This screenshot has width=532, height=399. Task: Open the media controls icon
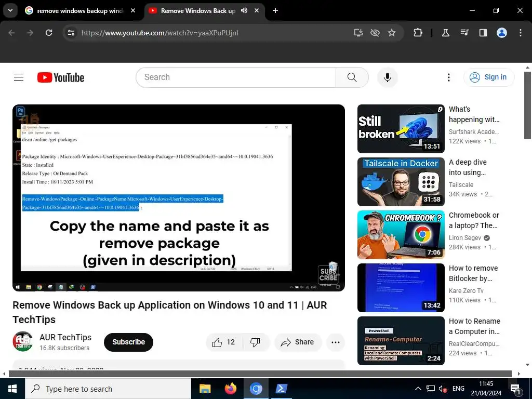pos(464,33)
